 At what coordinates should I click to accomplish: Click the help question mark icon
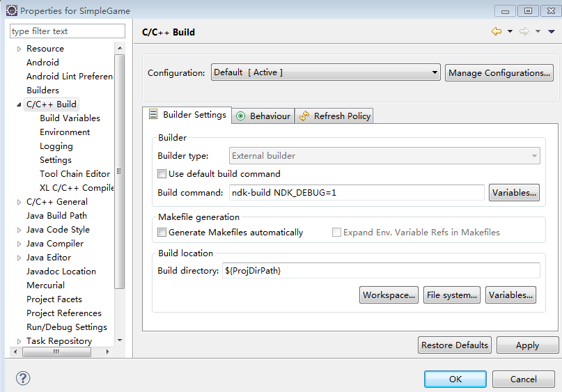[23, 378]
